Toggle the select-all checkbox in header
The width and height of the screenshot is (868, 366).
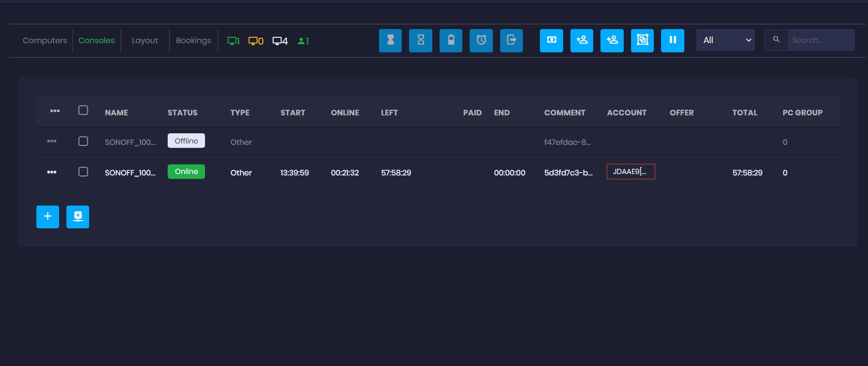click(83, 111)
